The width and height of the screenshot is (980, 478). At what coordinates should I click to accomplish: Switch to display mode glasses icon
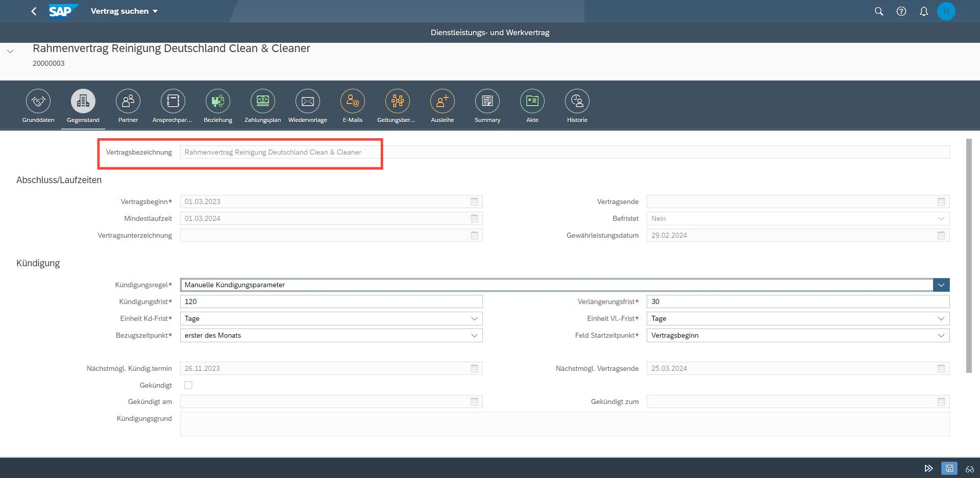tap(970, 468)
